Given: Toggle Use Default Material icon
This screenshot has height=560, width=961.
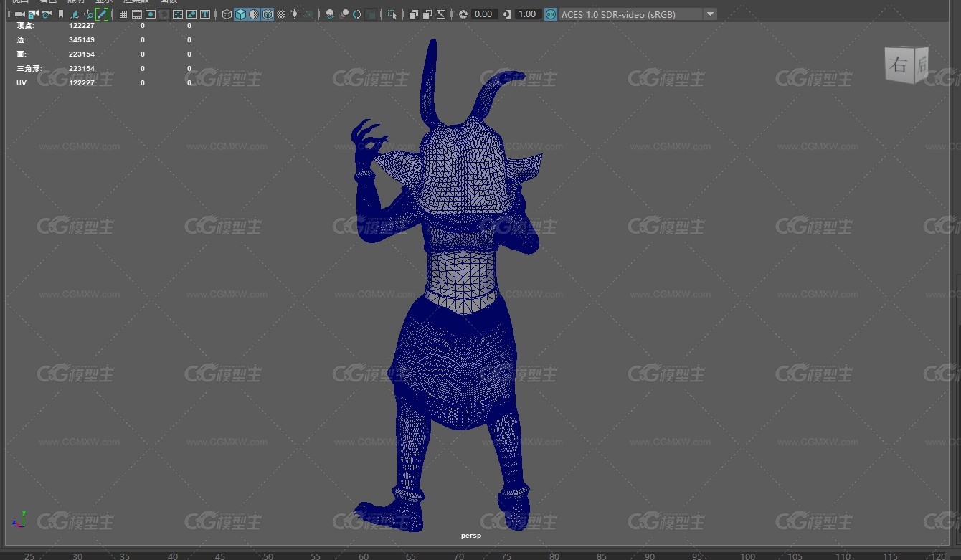Looking at the screenshot, I should pyautogui.click(x=254, y=14).
